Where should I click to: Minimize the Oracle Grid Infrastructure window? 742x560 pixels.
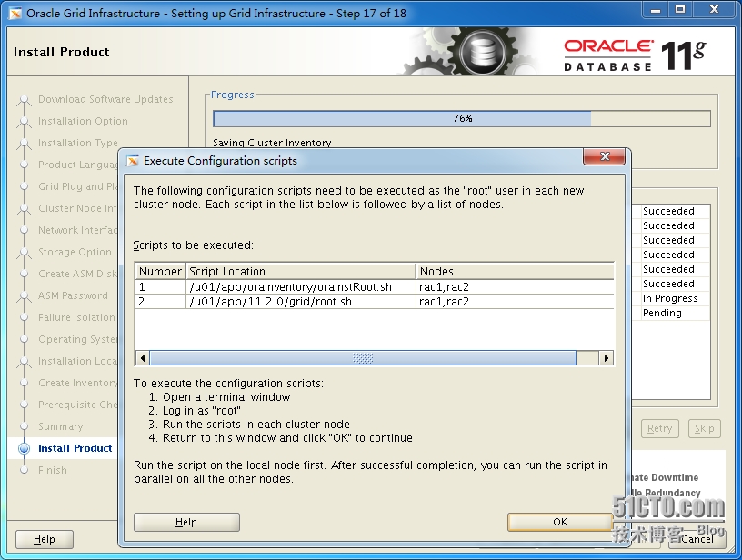pyautogui.click(x=655, y=9)
